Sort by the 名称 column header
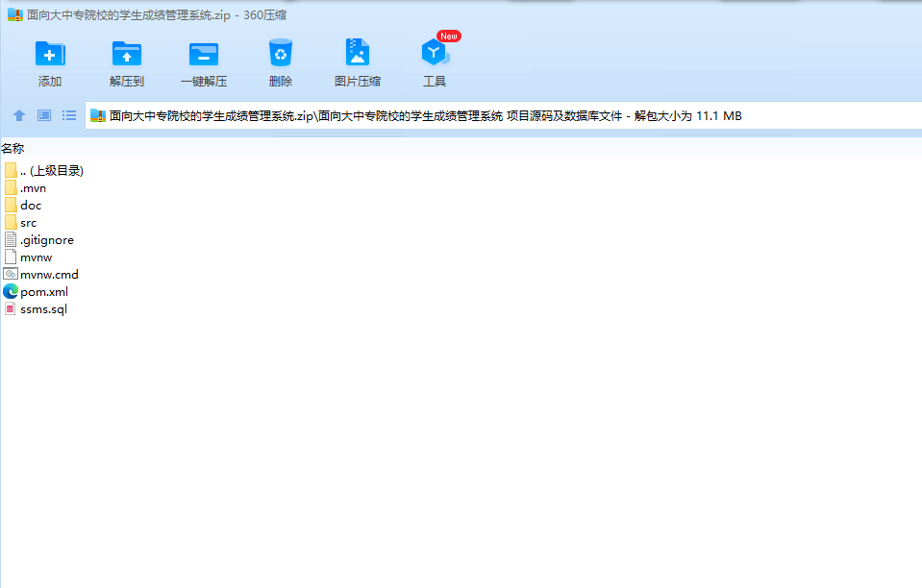The width and height of the screenshot is (922, 588). 12,149
